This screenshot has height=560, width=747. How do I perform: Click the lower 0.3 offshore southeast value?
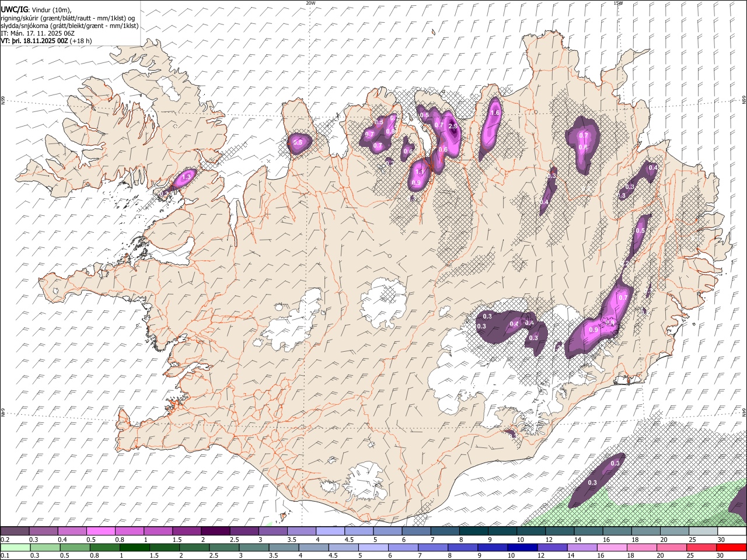pos(592,483)
